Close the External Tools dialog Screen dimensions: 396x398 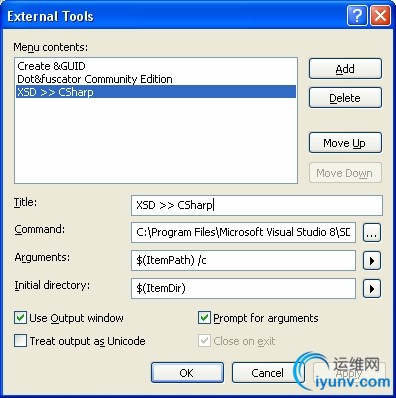point(380,16)
